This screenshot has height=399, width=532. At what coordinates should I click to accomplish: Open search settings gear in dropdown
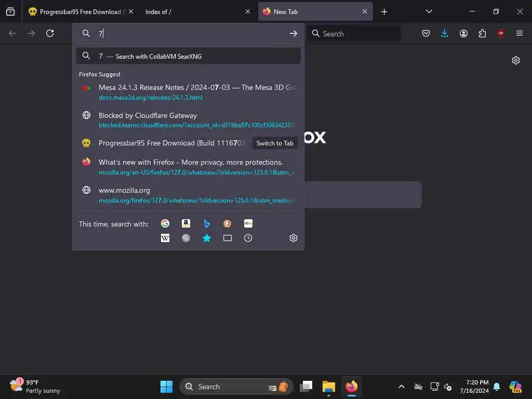(x=294, y=238)
